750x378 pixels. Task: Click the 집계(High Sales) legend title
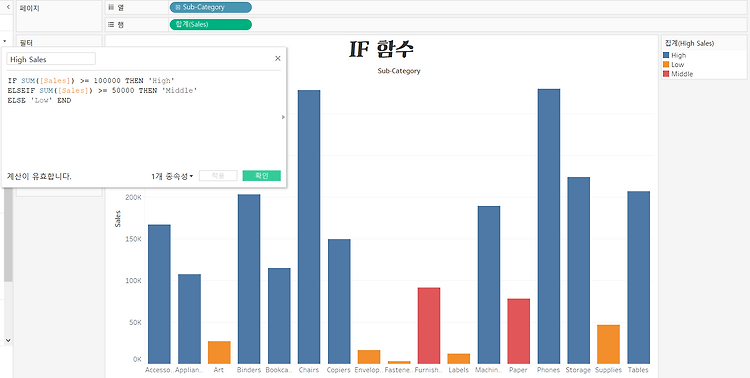point(689,43)
